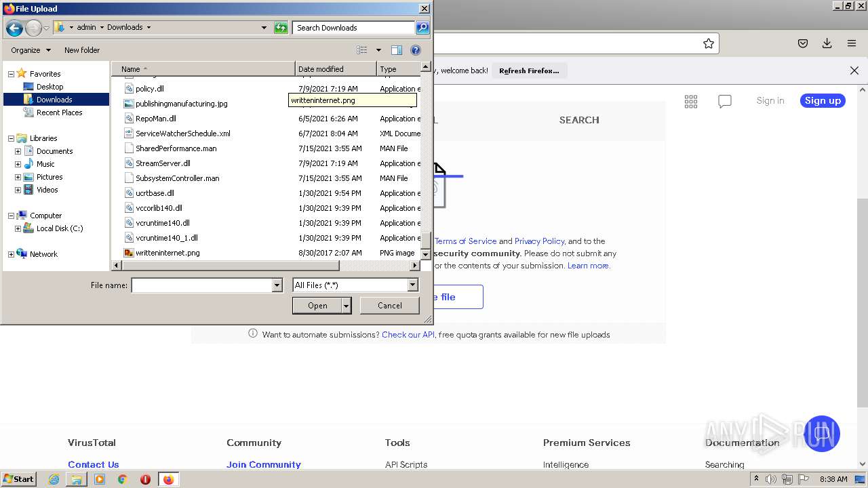Select writteninternet.png file icon
The height and width of the screenshot is (488, 868).
click(x=130, y=253)
